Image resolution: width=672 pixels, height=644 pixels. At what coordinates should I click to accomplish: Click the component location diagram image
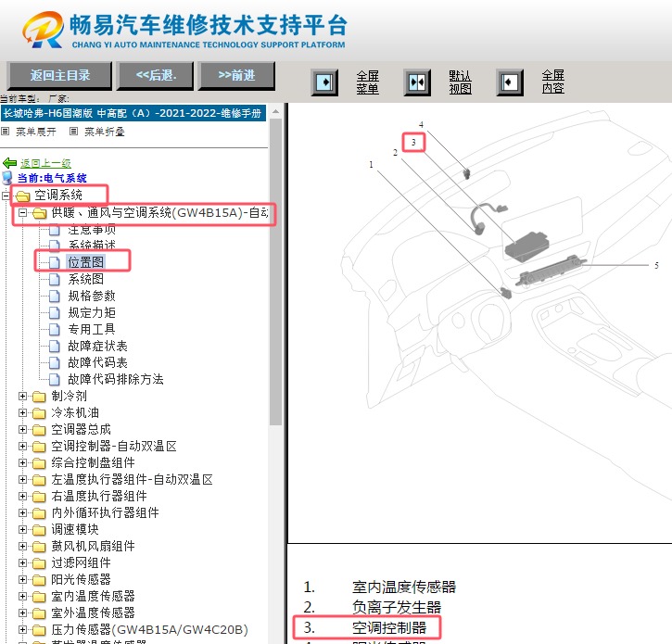pyautogui.click(x=479, y=323)
